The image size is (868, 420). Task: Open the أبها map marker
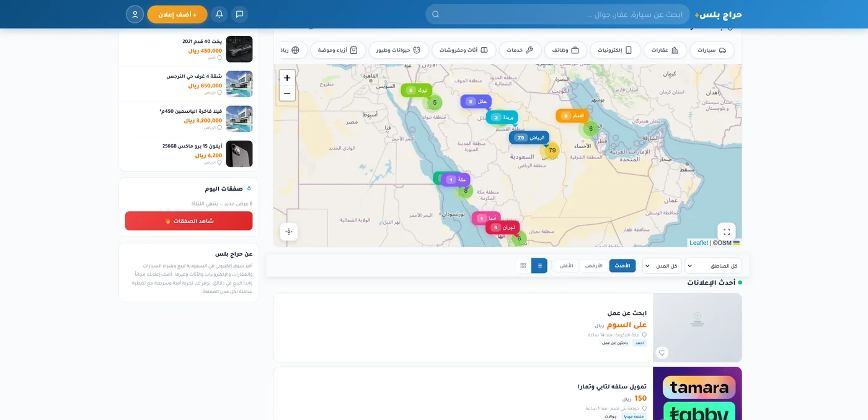486,219
